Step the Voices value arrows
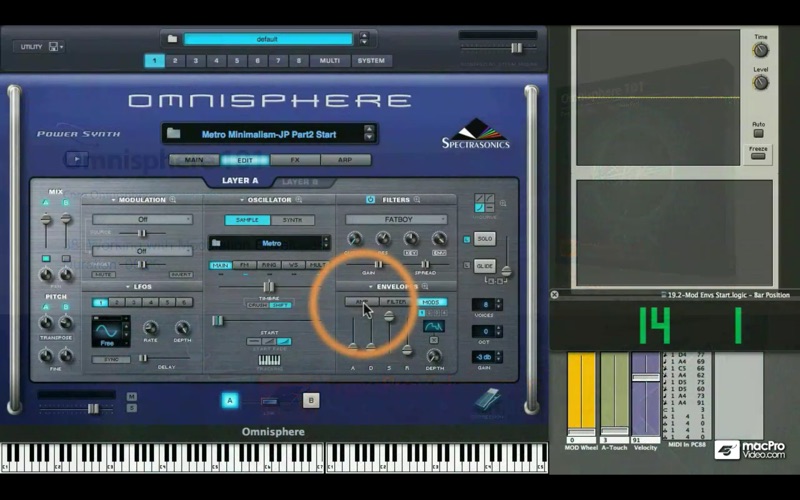Viewport: 800px width, 500px height. point(498,305)
